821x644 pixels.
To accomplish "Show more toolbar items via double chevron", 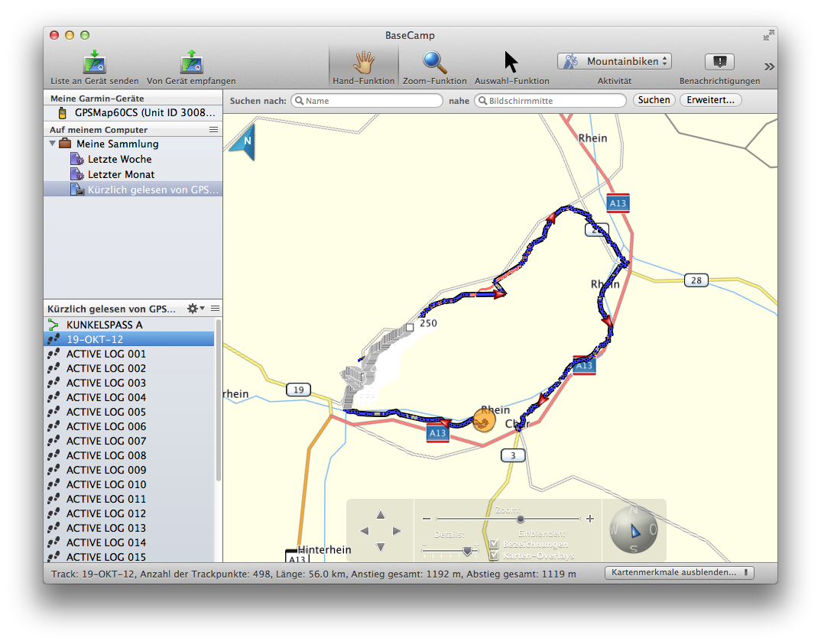I will click(769, 66).
